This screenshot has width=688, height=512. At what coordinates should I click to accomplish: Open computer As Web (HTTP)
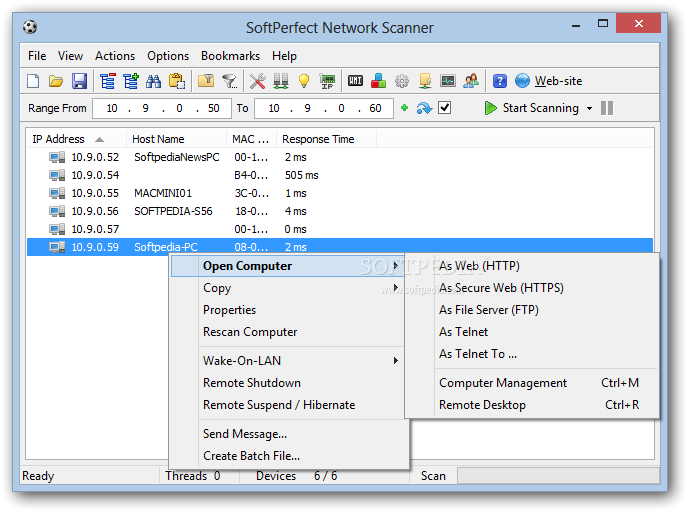point(532,266)
